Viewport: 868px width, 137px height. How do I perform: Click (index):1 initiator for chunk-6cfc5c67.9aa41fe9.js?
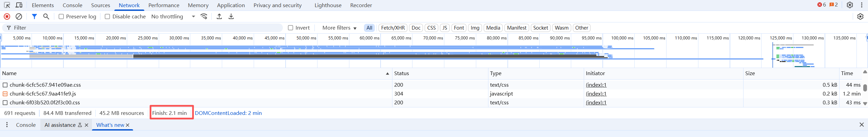point(596,93)
